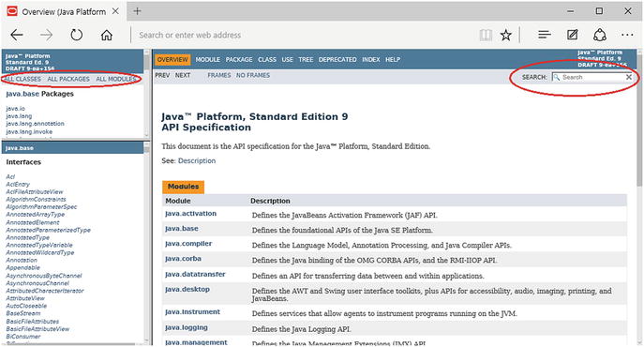Image resolution: width=644 pixels, height=347 pixels.
Task: Reload the page with the refresh icon
Action: point(76,35)
